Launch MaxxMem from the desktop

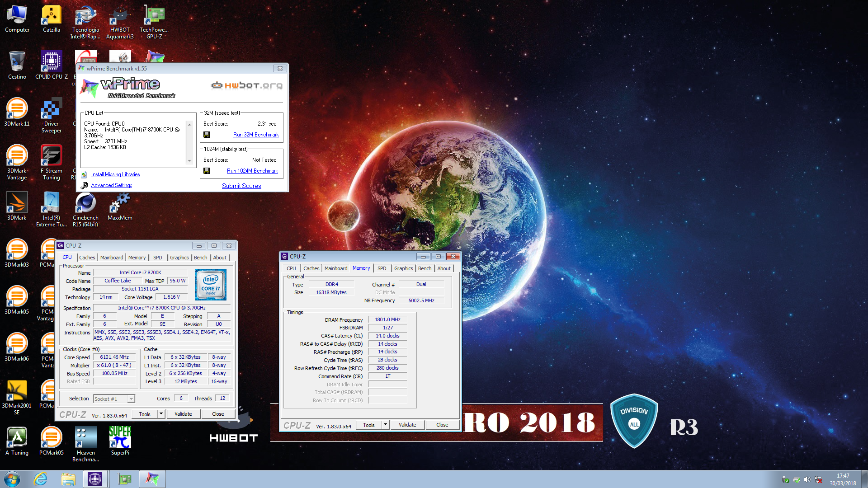[120, 206]
